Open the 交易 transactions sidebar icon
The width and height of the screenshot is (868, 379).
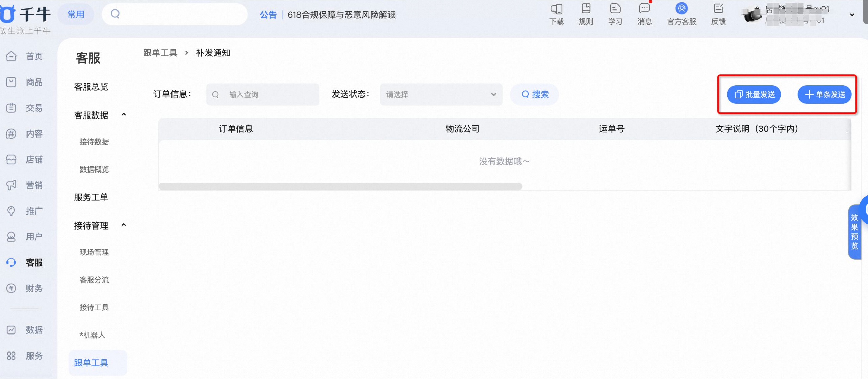[x=11, y=108]
